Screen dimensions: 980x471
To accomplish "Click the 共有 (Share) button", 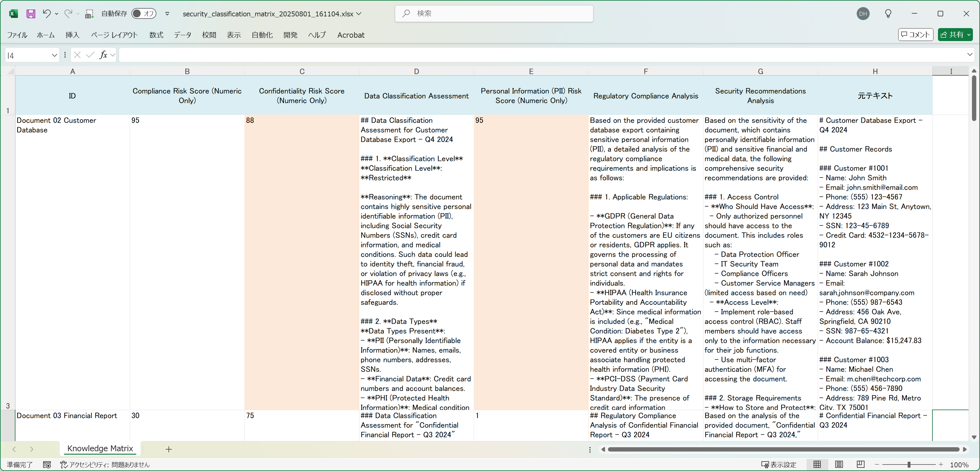I will 955,35.
